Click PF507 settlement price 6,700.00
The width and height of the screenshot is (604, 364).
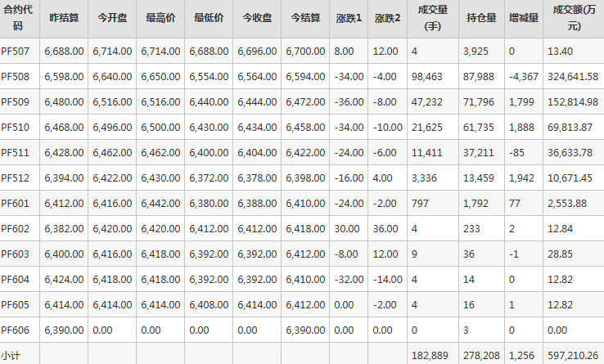pos(305,52)
